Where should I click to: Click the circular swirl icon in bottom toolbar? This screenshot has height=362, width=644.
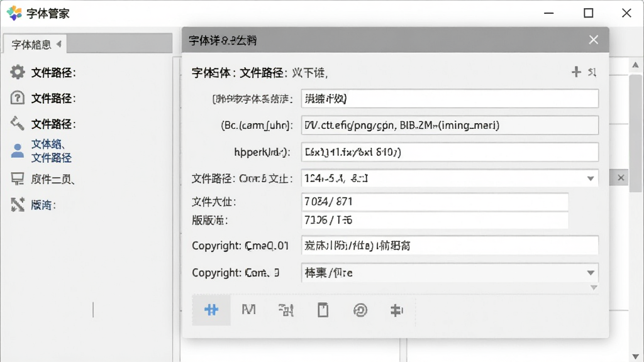[x=360, y=310]
